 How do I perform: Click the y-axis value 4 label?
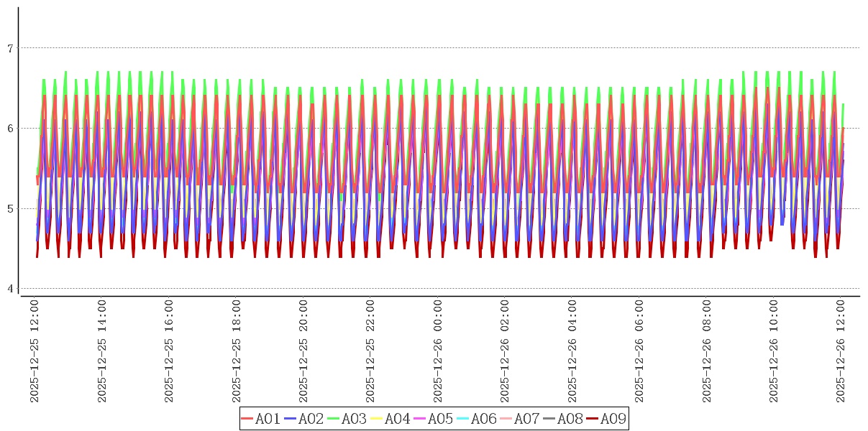[x=10, y=289]
